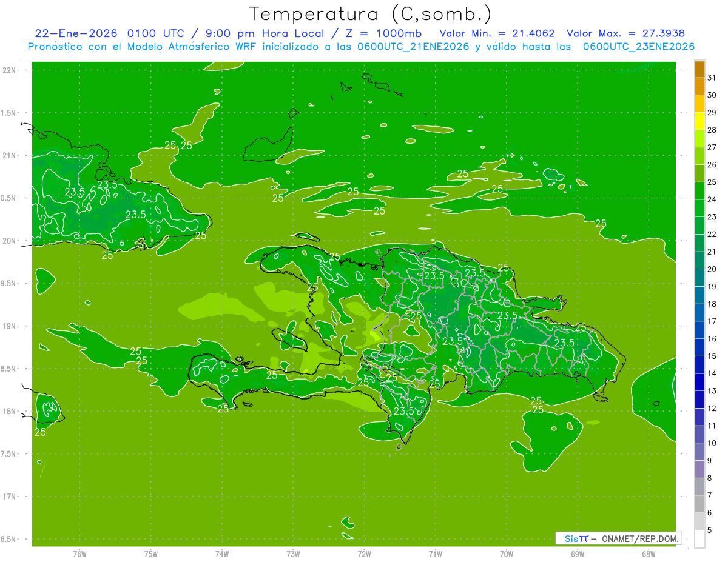Click the '68W' longitude axis label
Viewport: 728px width, 562px height.
pos(649,554)
